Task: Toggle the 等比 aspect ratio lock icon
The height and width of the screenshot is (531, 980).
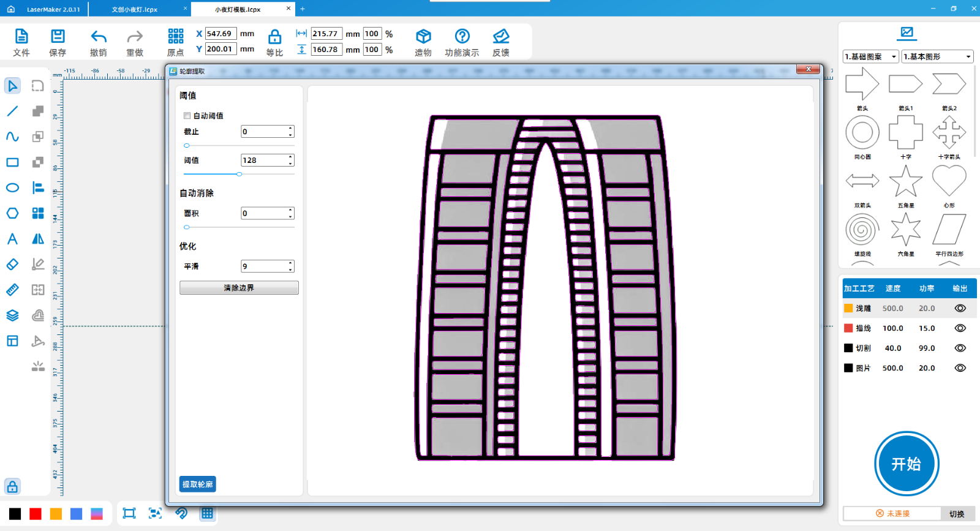Action: point(275,37)
